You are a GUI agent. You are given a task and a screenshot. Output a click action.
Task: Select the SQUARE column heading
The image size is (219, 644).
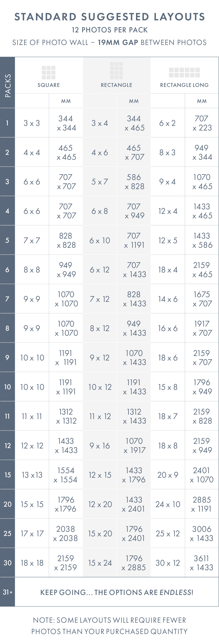pos(49,85)
